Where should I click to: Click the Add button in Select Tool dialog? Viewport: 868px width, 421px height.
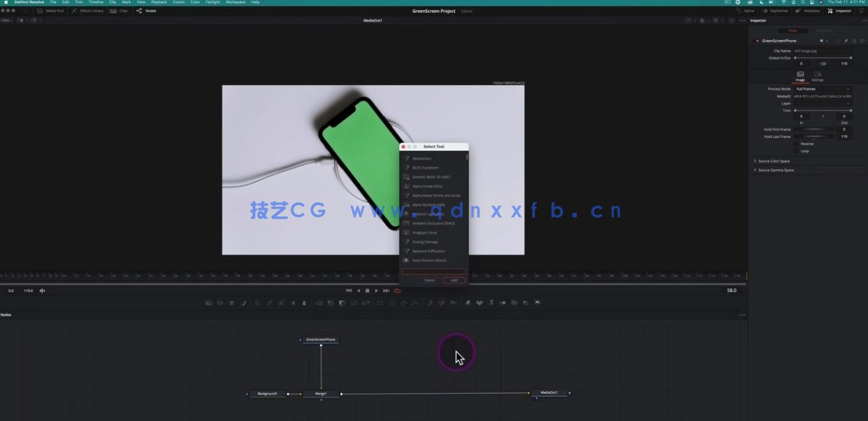(x=453, y=280)
